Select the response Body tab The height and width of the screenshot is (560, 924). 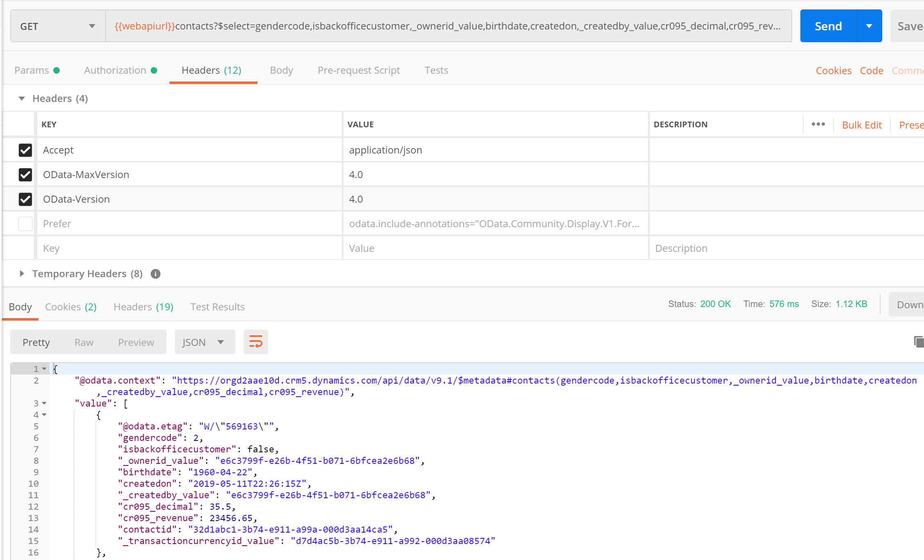click(20, 307)
